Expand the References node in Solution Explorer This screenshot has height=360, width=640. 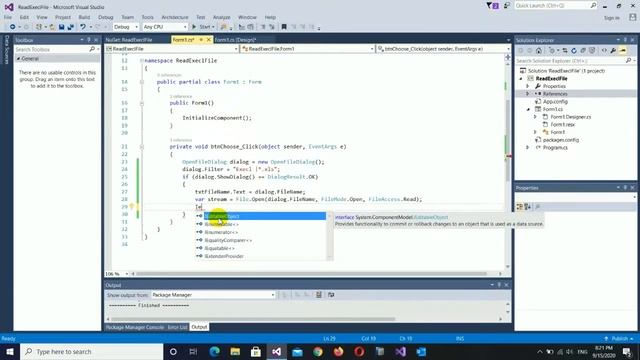point(527,94)
